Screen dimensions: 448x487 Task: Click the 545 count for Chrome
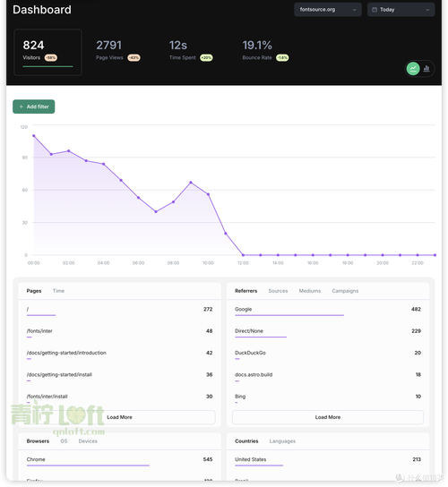pos(208,459)
